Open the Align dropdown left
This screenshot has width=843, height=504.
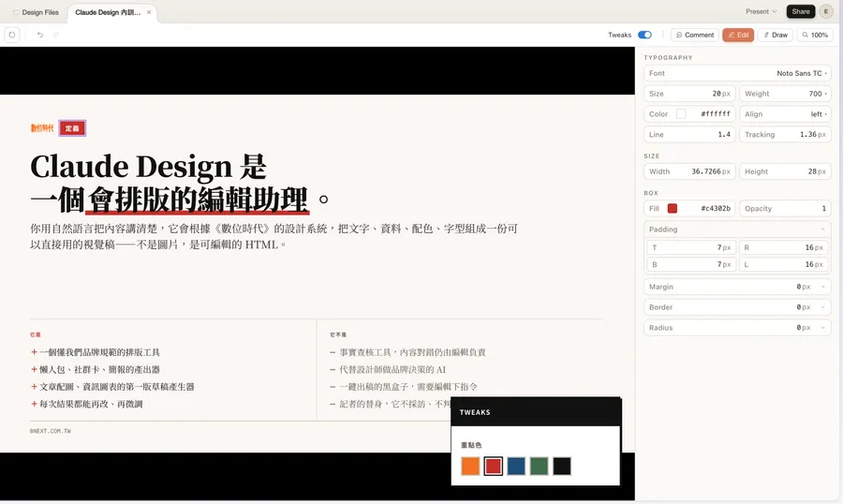coord(785,114)
